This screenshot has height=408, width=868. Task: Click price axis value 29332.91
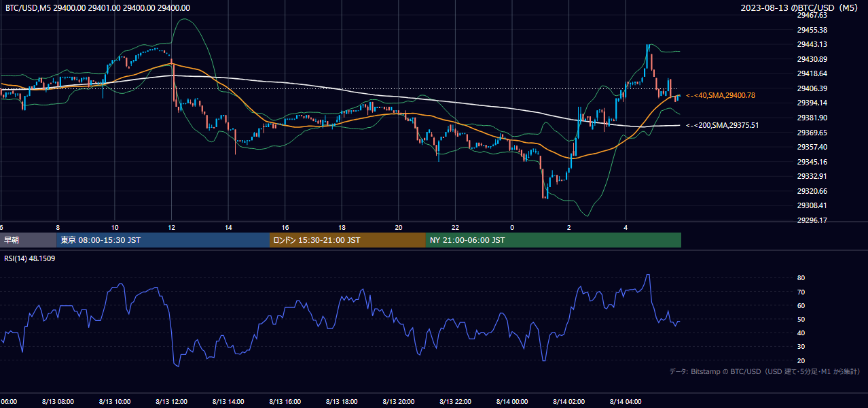(x=812, y=176)
